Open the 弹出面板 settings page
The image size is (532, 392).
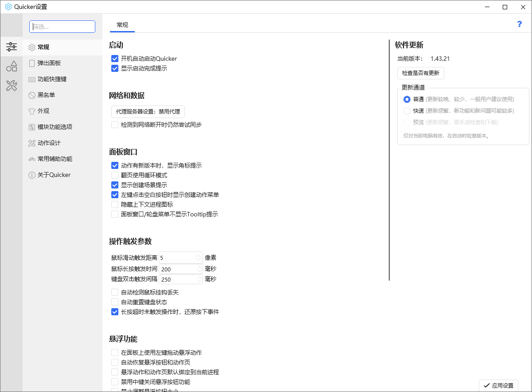63,63
